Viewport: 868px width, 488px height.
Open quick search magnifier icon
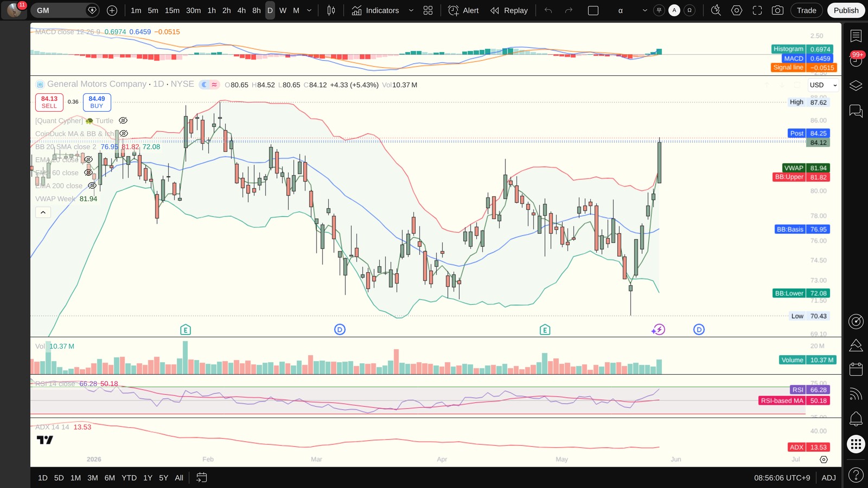(x=716, y=10)
